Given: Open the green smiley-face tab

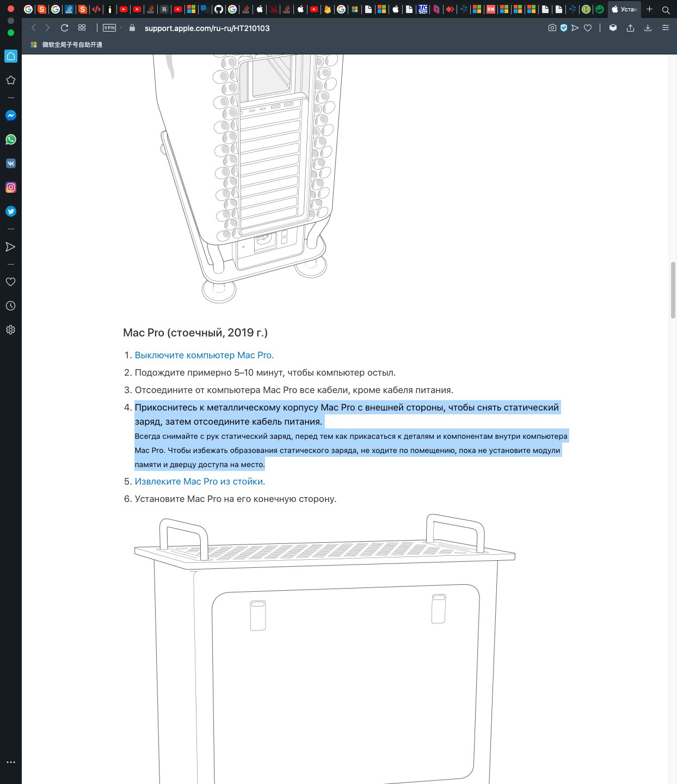Looking at the screenshot, I should click(600, 9).
